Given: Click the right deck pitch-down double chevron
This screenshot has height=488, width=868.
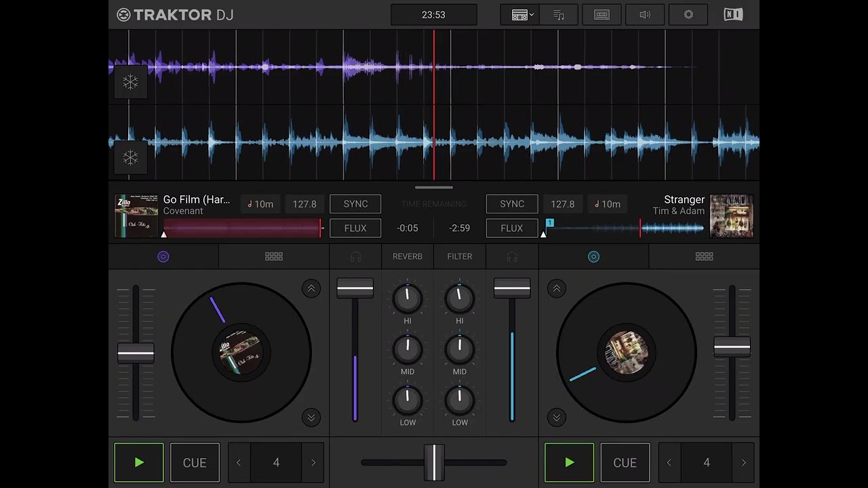Looking at the screenshot, I should [x=557, y=417].
